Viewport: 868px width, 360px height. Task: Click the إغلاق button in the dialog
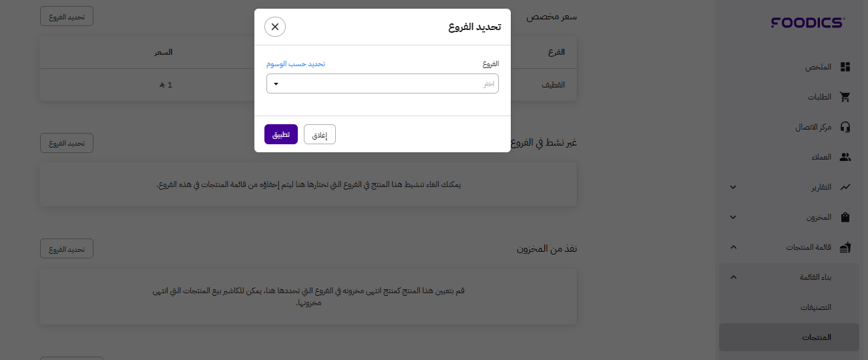pos(320,134)
